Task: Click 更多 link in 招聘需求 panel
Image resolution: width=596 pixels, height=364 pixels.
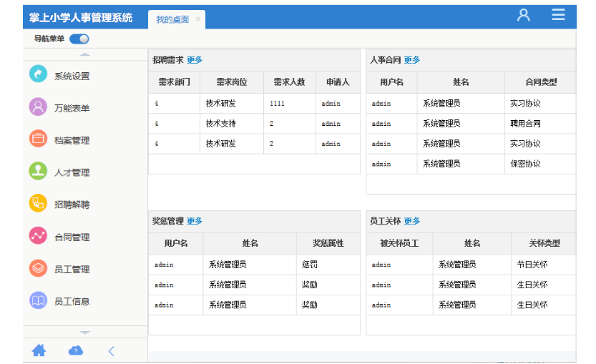Action: (x=195, y=59)
